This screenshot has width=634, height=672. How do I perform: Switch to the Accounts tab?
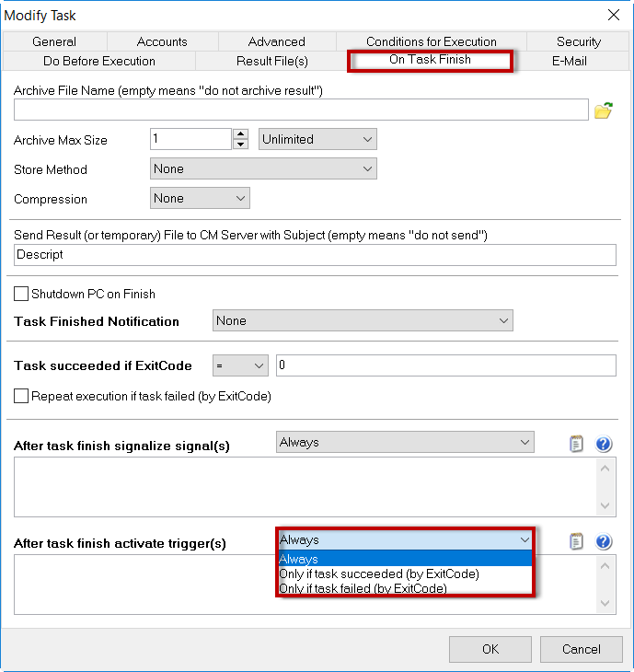[x=162, y=41]
